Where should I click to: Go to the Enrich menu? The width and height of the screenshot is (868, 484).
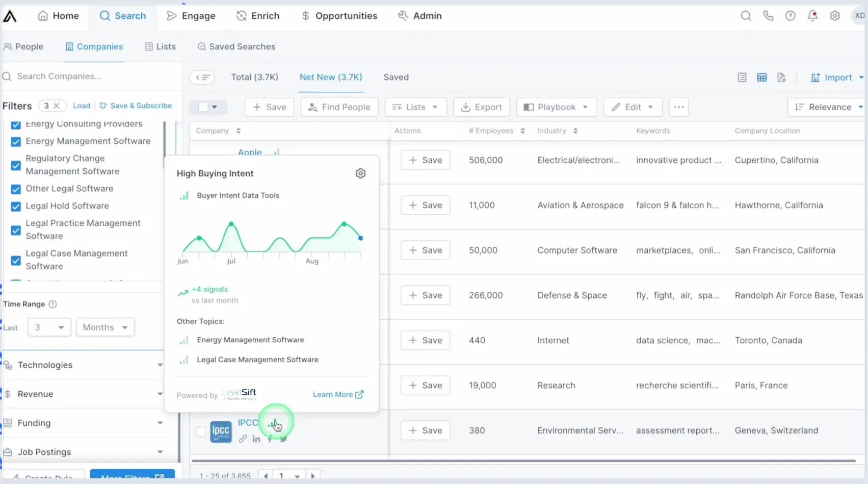(258, 16)
